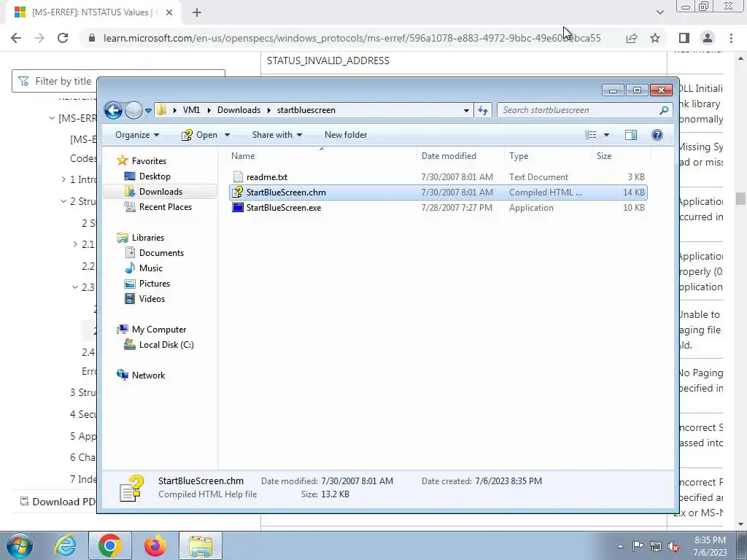Select Desktop in navigation pane
Image resolution: width=747 pixels, height=560 pixels.
point(155,176)
